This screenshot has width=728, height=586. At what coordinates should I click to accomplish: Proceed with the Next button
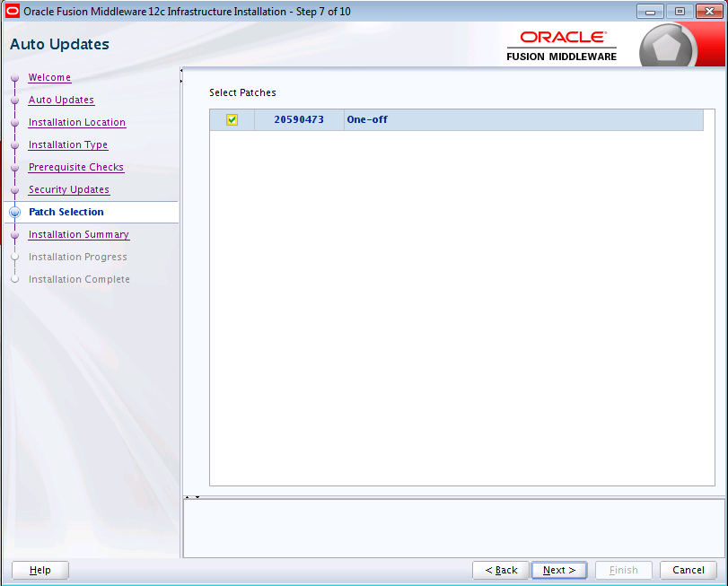click(559, 570)
